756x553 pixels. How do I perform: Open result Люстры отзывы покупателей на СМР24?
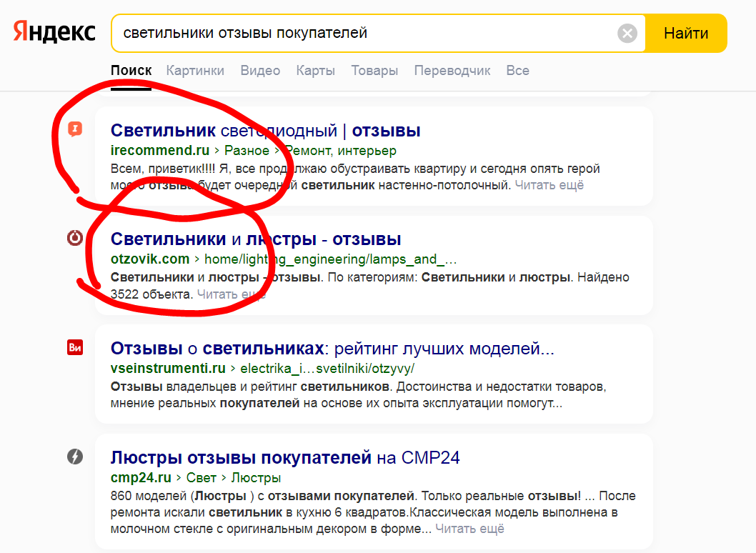tap(285, 457)
